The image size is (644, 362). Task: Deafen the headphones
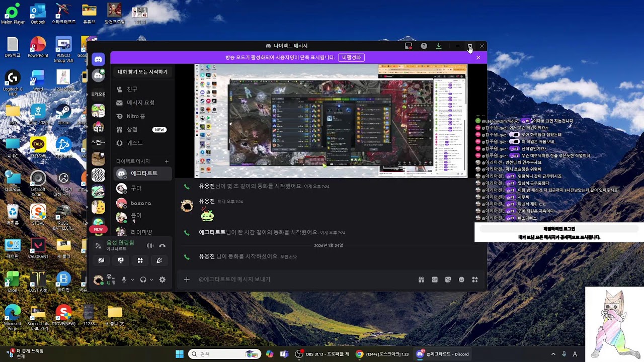coord(143,280)
